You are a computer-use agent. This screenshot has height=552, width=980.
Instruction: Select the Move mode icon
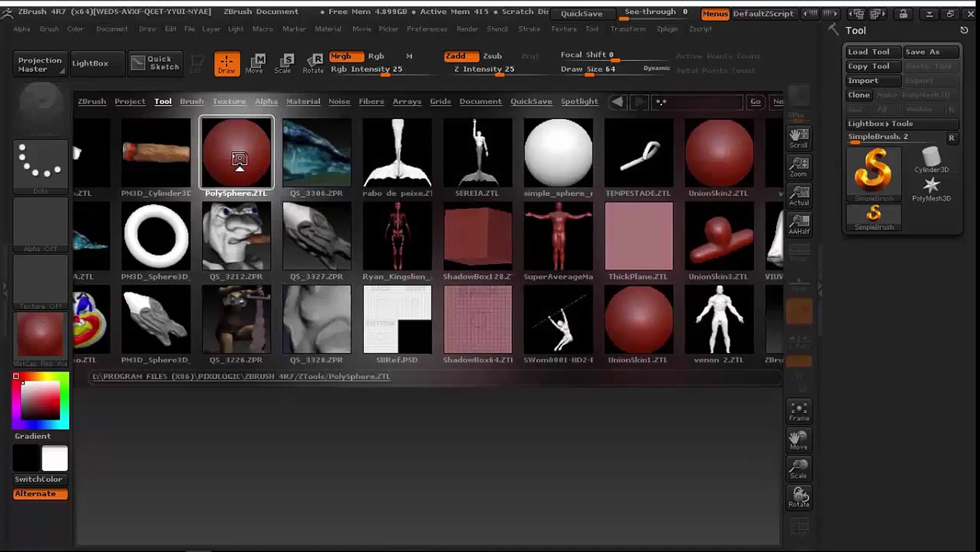click(x=254, y=64)
